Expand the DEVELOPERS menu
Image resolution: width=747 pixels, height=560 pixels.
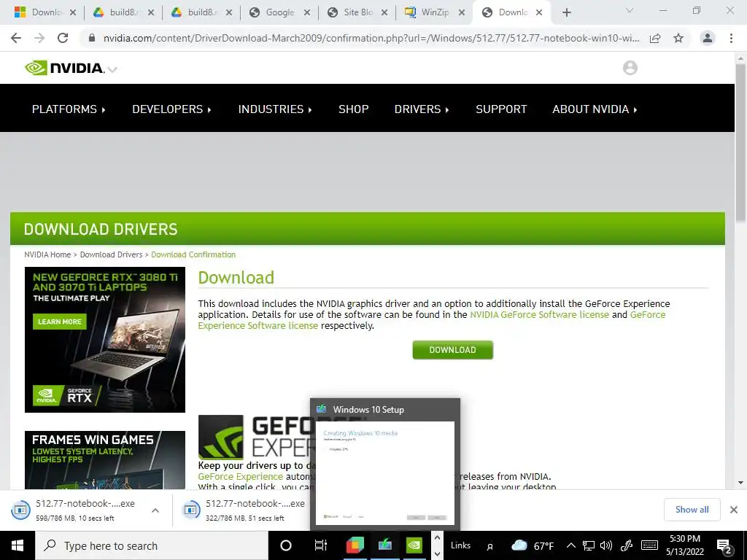coord(171,109)
